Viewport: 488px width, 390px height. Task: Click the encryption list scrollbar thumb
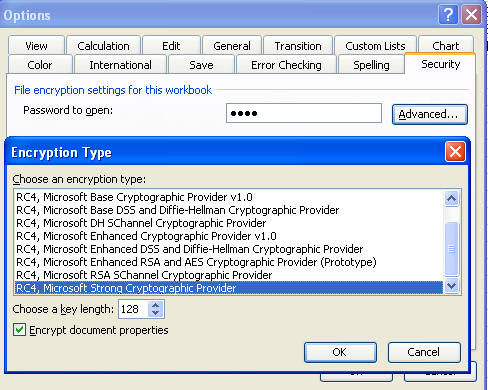click(x=451, y=249)
